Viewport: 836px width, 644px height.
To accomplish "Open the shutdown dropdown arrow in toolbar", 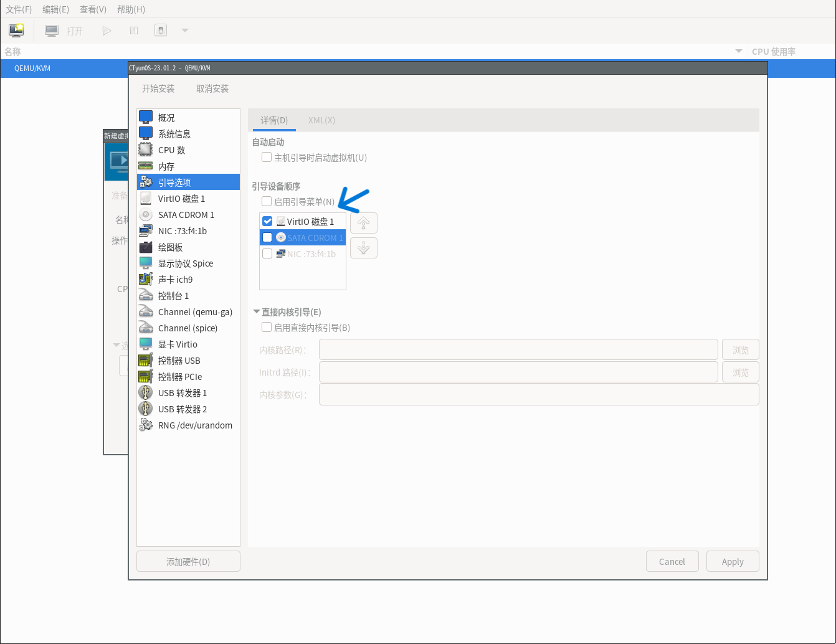I will coord(184,31).
